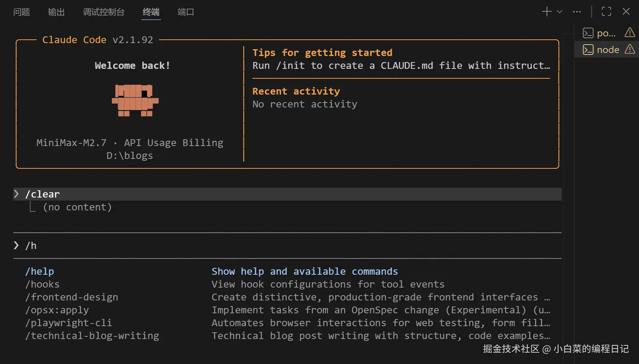Click the new terminal plus icon
Screen dimensions: 639x364
point(547,12)
